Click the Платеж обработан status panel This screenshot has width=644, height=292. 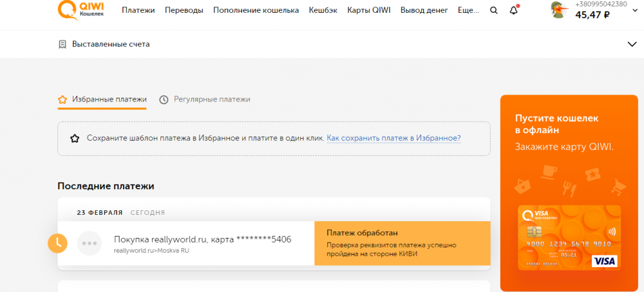click(x=402, y=244)
